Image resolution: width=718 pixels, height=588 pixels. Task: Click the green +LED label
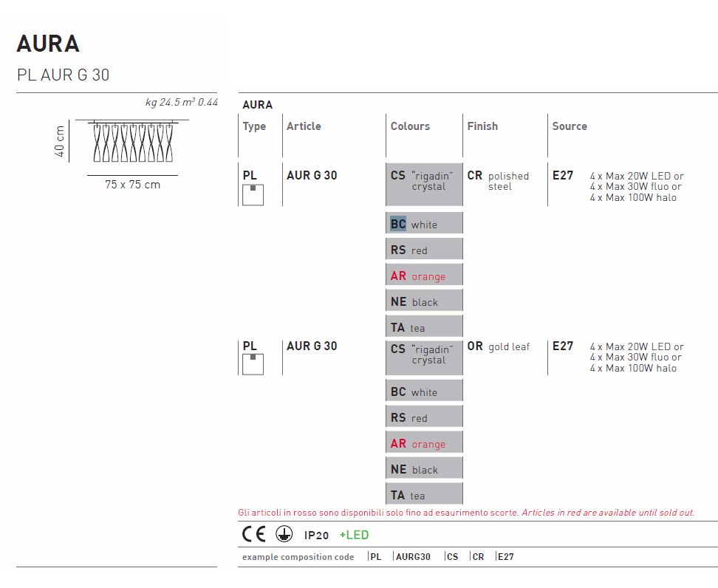tap(354, 535)
